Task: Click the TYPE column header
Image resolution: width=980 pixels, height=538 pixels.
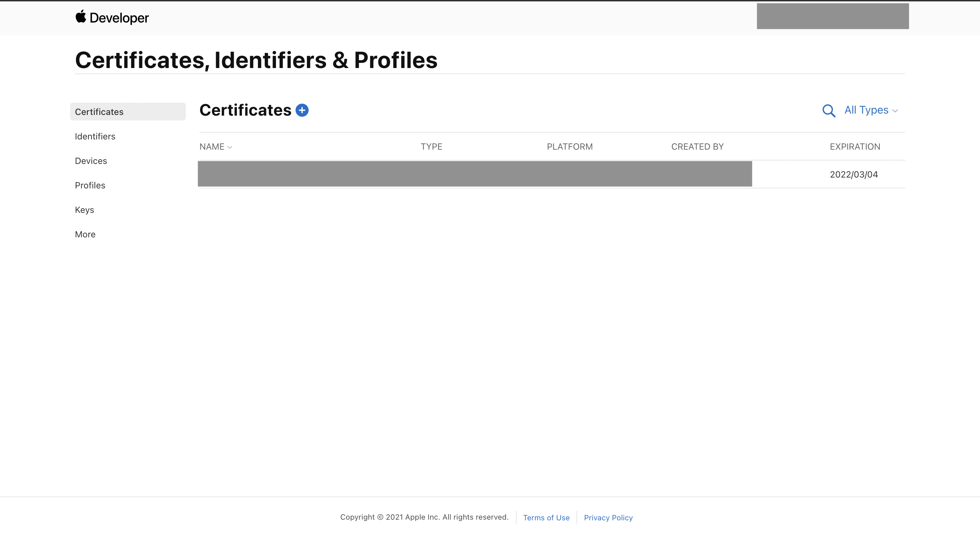Action: (x=431, y=147)
